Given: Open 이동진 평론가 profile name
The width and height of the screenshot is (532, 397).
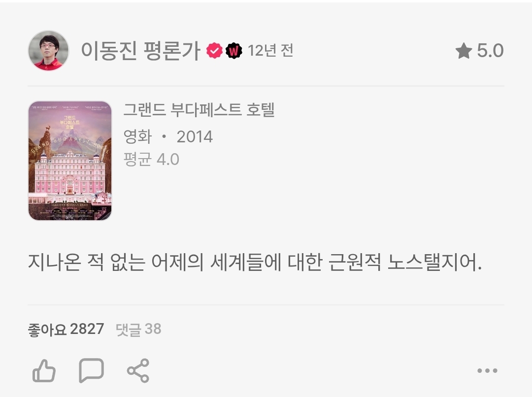Looking at the screenshot, I should [x=140, y=51].
